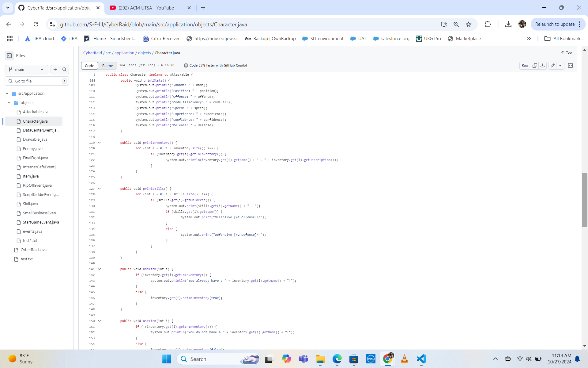Click the application breadcrumb link
The image size is (588, 368).
(x=124, y=53)
